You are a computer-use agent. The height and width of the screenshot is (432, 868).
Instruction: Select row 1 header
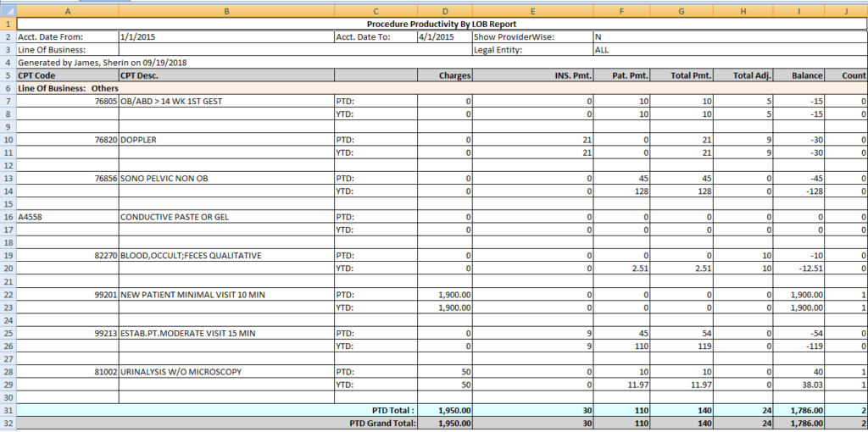(8, 24)
